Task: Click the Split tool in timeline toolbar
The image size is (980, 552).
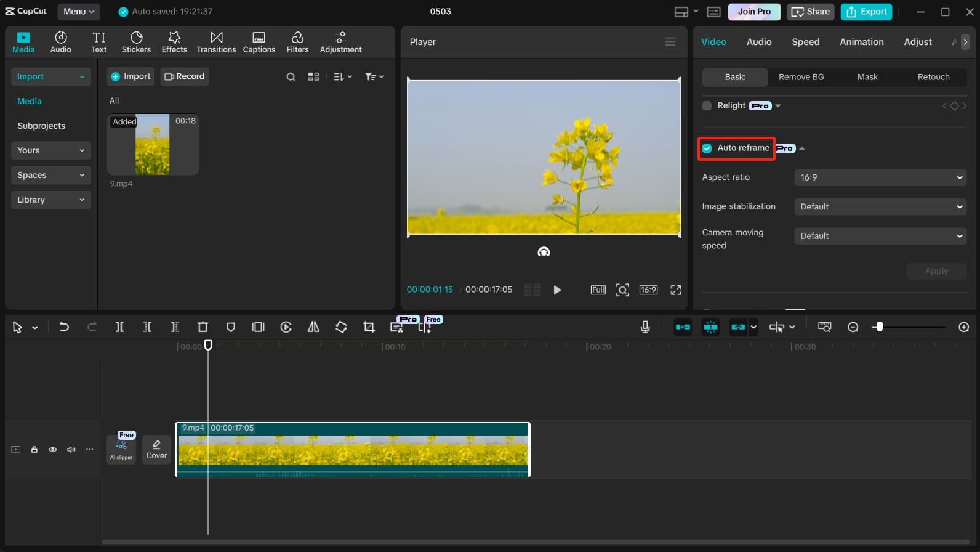Action: [x=119, y=327]
